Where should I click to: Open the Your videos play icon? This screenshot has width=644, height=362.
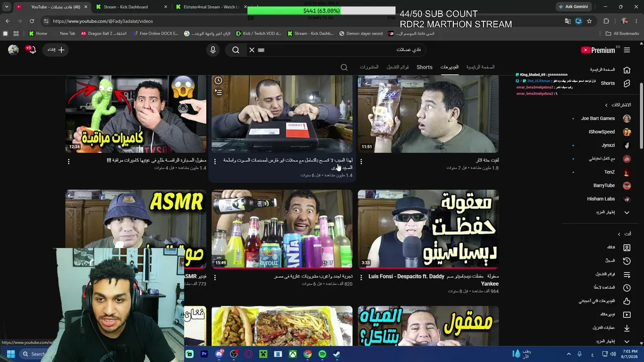[627, 315]
